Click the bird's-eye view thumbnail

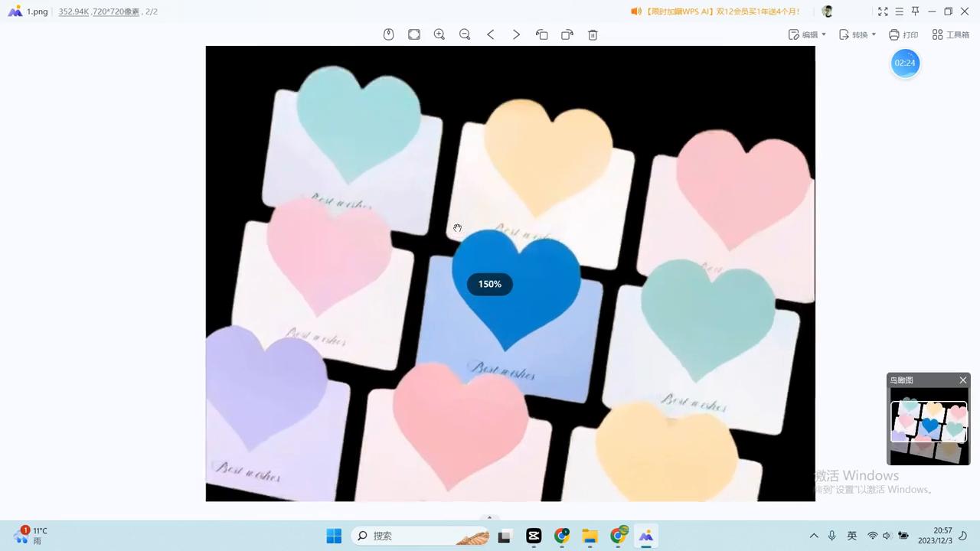(928, 425)
